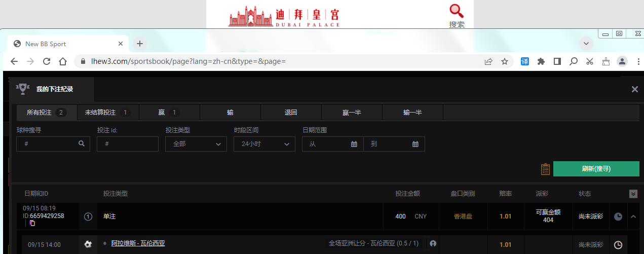
Task: Click the soccer ball sport icon
Action: [x=88, y=244]
